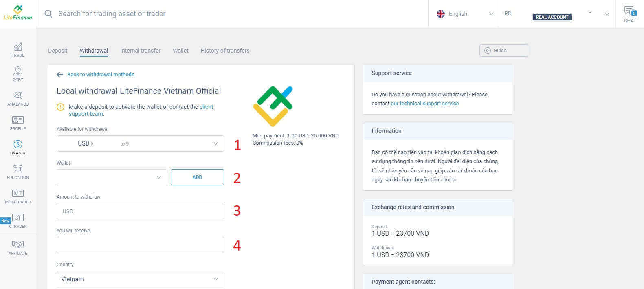644x289 pixels.
Task: Click the Payment agent contacts heading
Action: tap(403, 282)
